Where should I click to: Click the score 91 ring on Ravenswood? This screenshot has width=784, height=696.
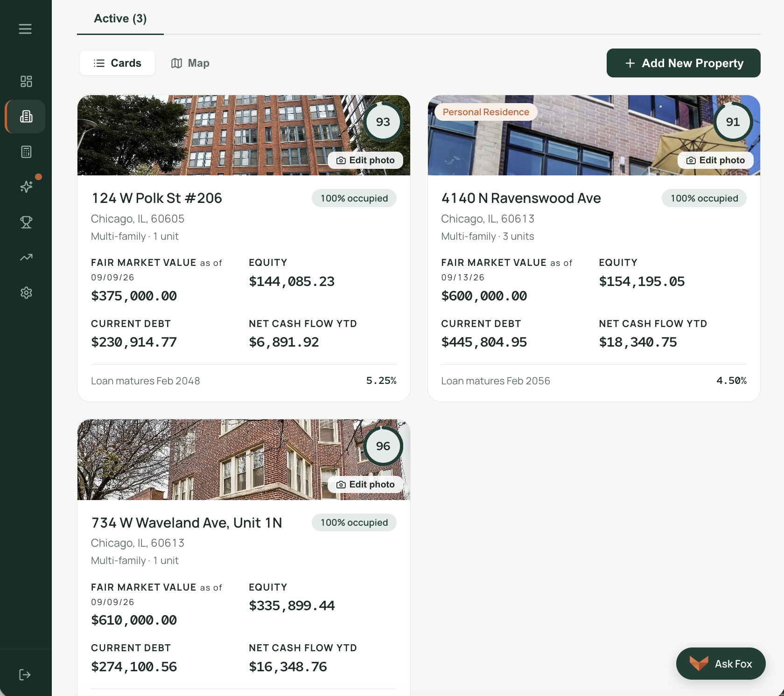(x=733, y=122)
